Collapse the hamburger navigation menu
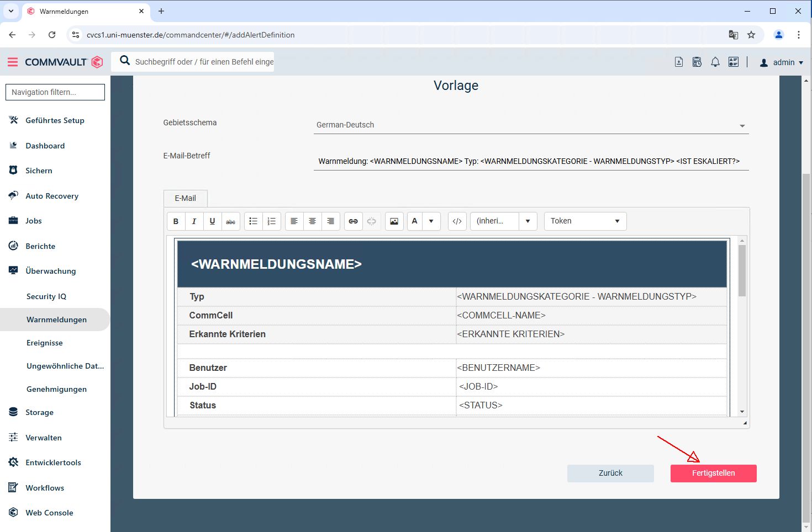The height and width of the screenshot is (532, 812). pyautogui.click(x=13, y=62)
